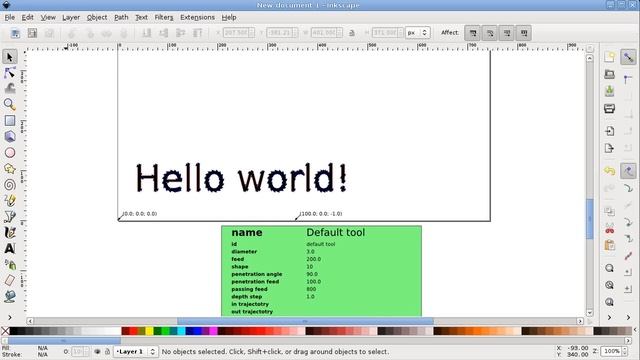Viewport: 640px width, 360px height.
Task: Select the Zoom magnifier tool
Action: click(x=10, y=104)
